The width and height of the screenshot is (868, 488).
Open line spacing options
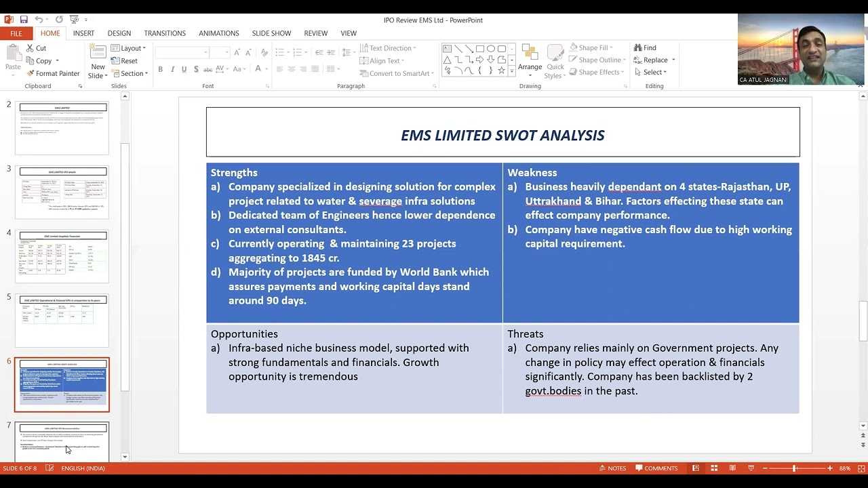point(348,52)
